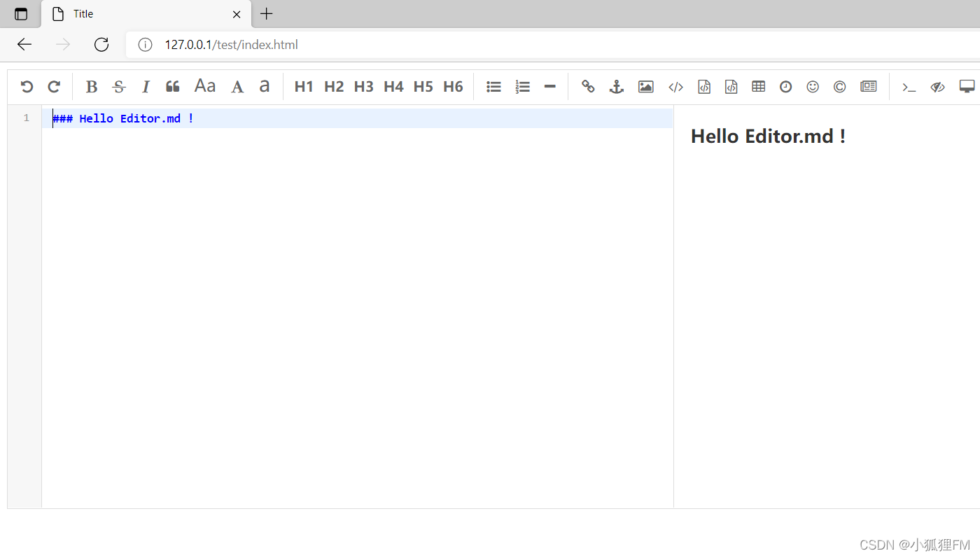980x558 pixels.
Task: Open full preview with the monitor icon
Action: [967, 87]
